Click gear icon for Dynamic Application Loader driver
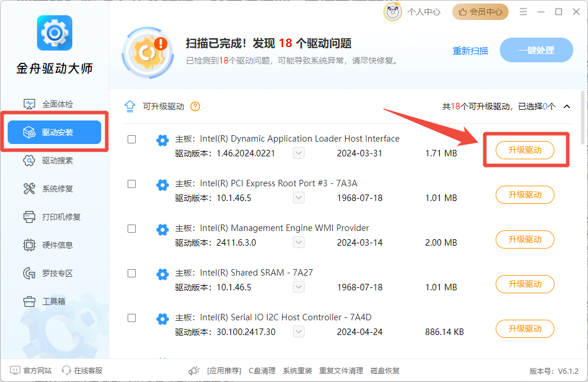The width and height of the screenshot is (588, 382). 162,140
